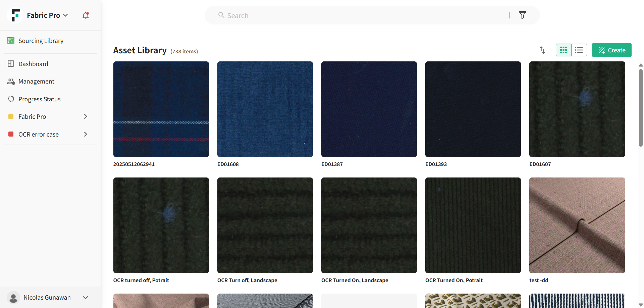This screenshot has width=644, height=308.
Task: Click the OCR turned off, Potrait label
Action: [x=141, y=280]
